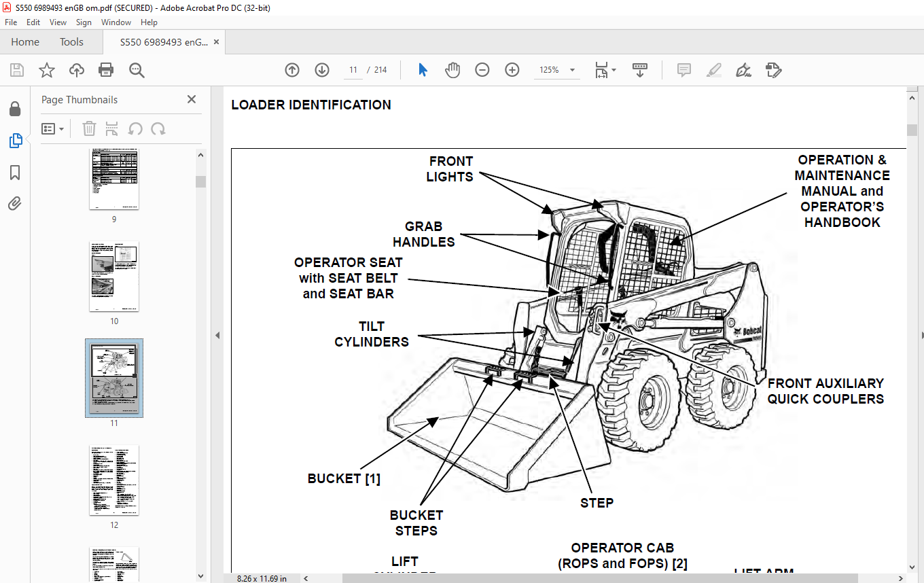The width and height of the screenshot is (924, 583).
Task: Open the Window menu
Action: (x=116, y=22)
